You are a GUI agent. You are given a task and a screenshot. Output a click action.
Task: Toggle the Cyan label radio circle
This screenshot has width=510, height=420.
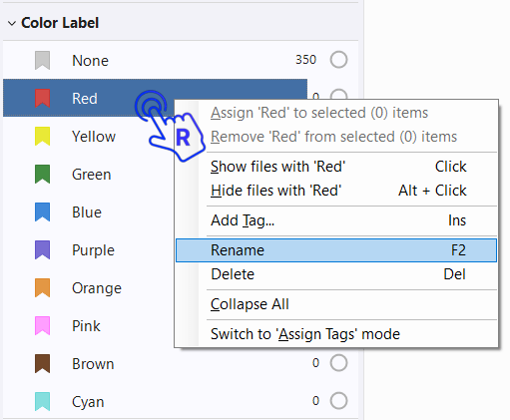[x=338, y=401]
